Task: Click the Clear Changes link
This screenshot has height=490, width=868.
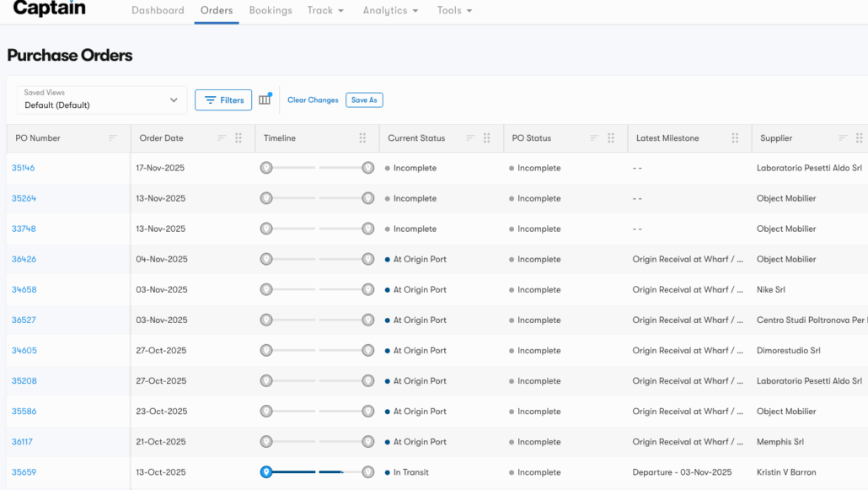Action: (x=313, y=100)
